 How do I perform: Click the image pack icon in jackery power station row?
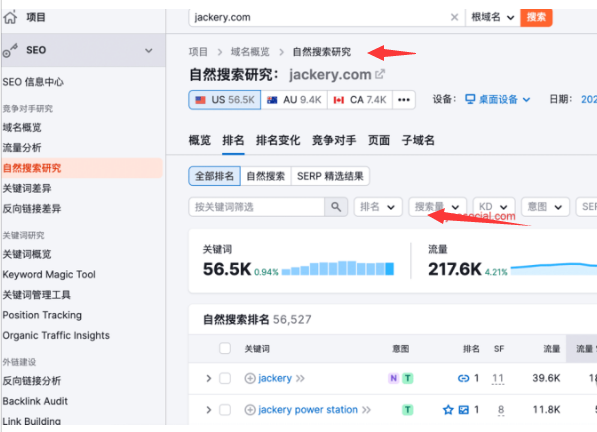463,410
